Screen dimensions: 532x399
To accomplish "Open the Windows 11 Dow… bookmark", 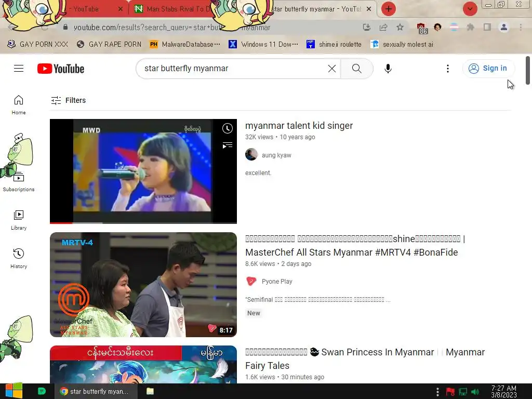I will 263,44.
